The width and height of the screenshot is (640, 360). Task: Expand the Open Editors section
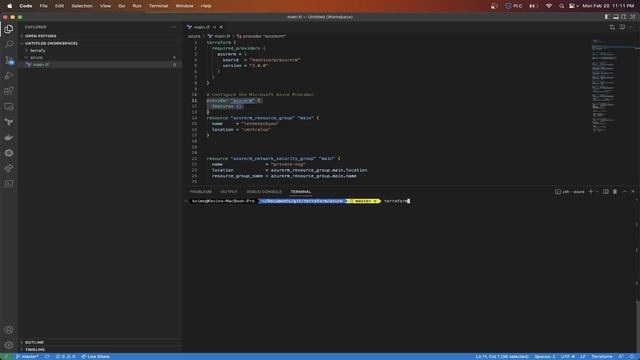[x=40, y=36]
